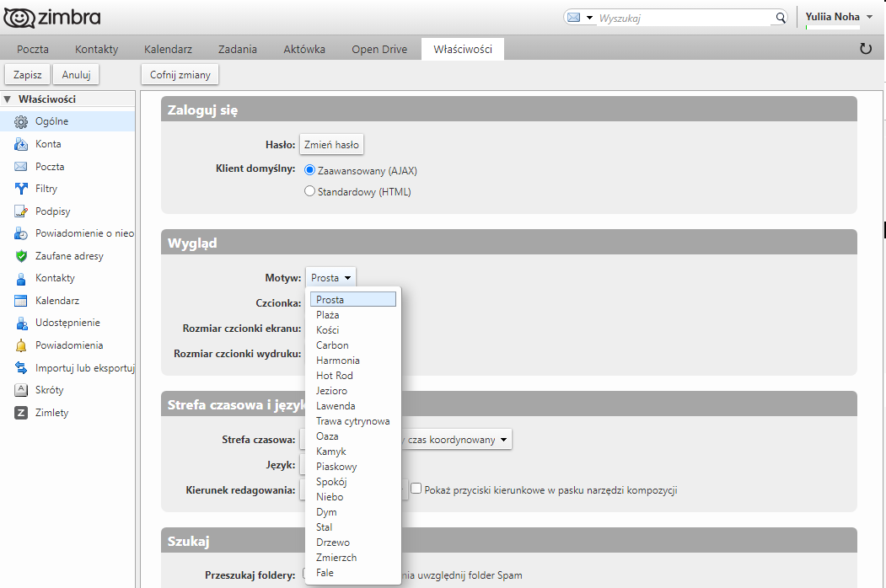Collapse the Motyw Prosta dropdown
This screenshot has width=886, height=588.
tap(330, 278)
